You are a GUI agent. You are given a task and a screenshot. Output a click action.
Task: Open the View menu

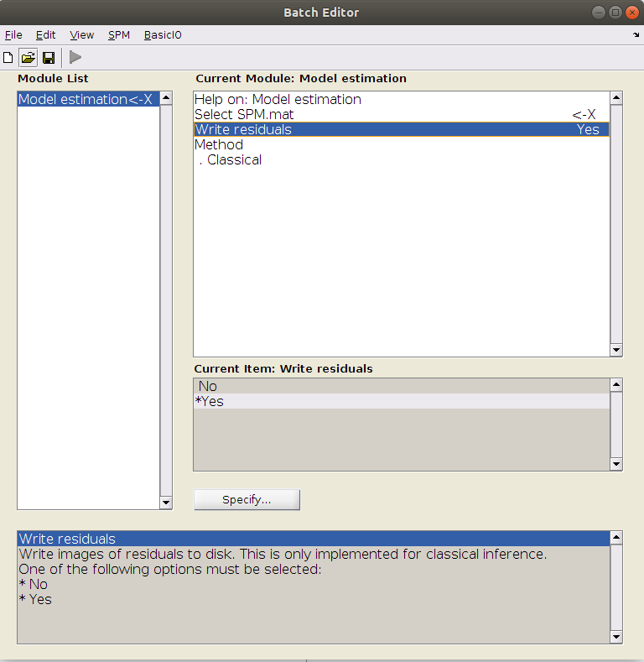82,35
